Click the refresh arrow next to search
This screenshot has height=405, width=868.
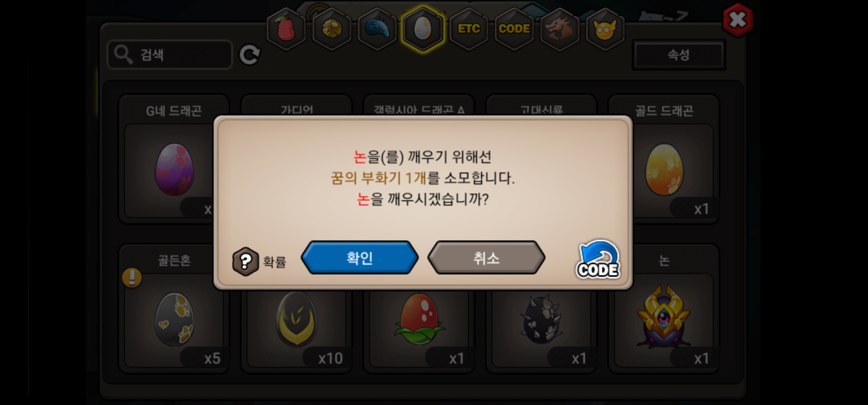click(249, 54)
